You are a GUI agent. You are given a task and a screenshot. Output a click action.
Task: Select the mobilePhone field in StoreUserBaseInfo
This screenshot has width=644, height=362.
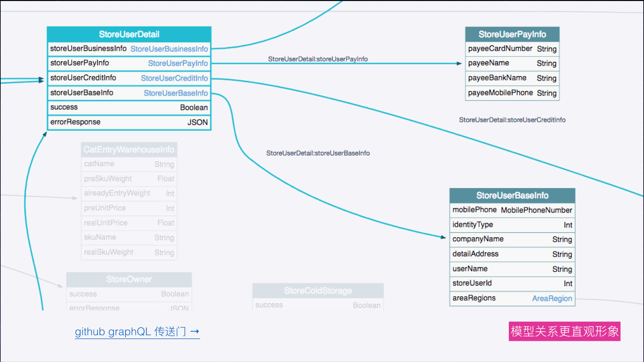[x=474, y=210]
